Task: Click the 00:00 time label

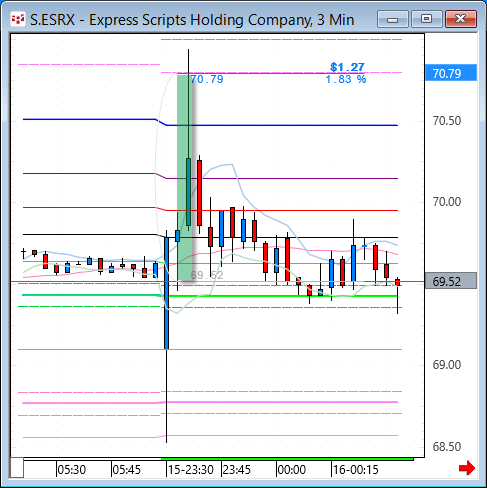Action: pos(292,470)
